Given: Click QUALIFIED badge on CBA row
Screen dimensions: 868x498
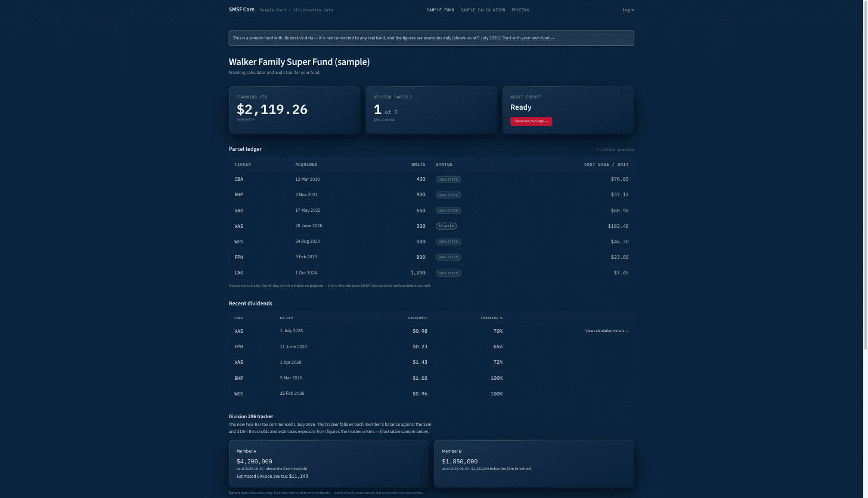Looking at the screenshot, I should pos(448,180).
